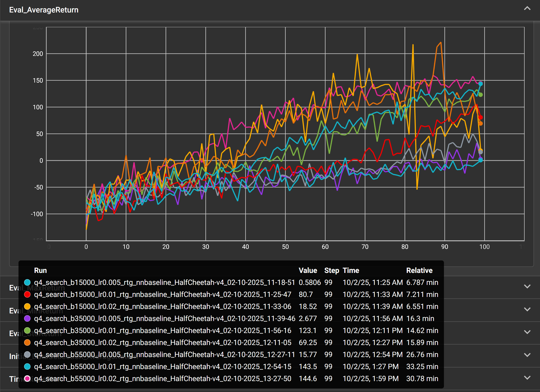Collapse the Eval_AverageReturn panel chevron
This screenshot has width=540, height=392.
coord(527,8)
